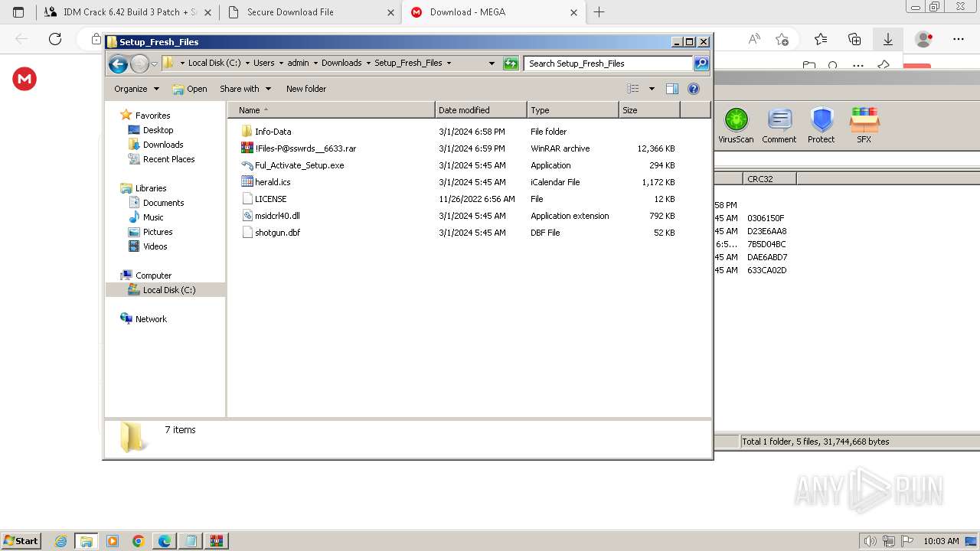This screenshot has width=980, height=551.
Task: Refresh the Explorer address bar
Action: click(511, 64)
